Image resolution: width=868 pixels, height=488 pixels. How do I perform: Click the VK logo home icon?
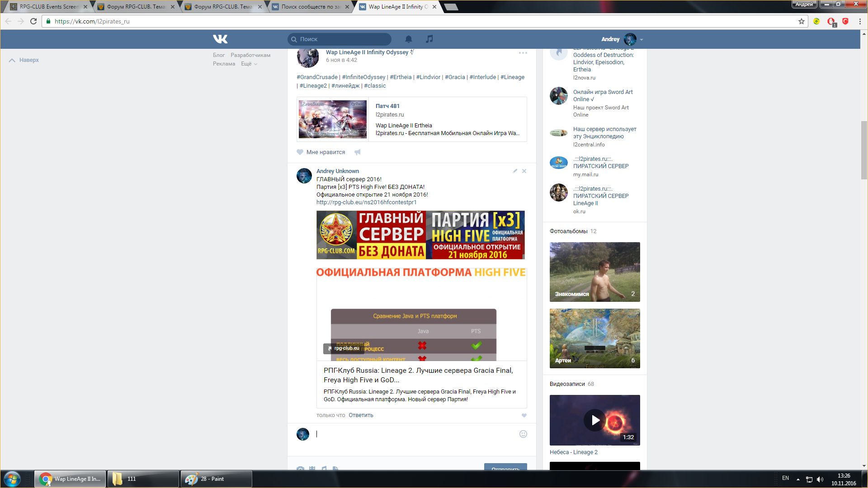(220, 39)
